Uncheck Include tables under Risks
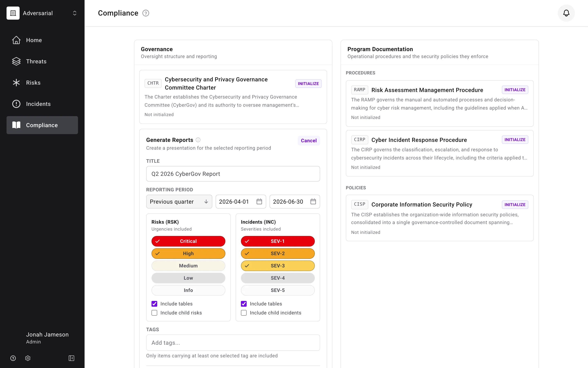This screenshot has width=588, height=368. pyautogui.click(x=154, y=304)
